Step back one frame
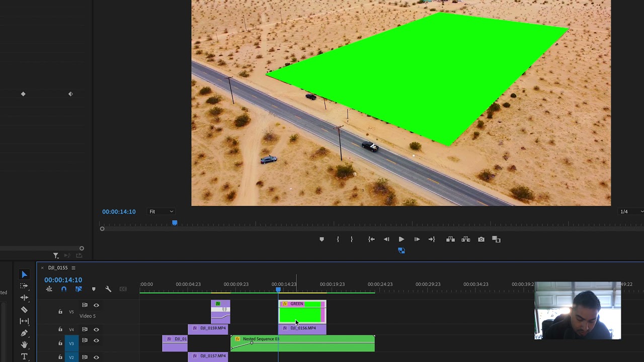 tap(386, 239)
